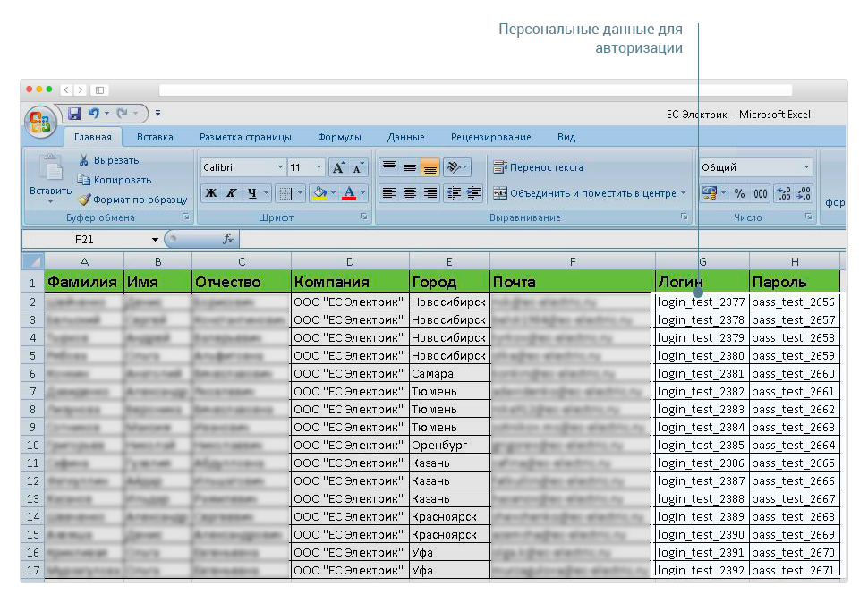Open Шрифт group dialog launcher

click(363, 217)
